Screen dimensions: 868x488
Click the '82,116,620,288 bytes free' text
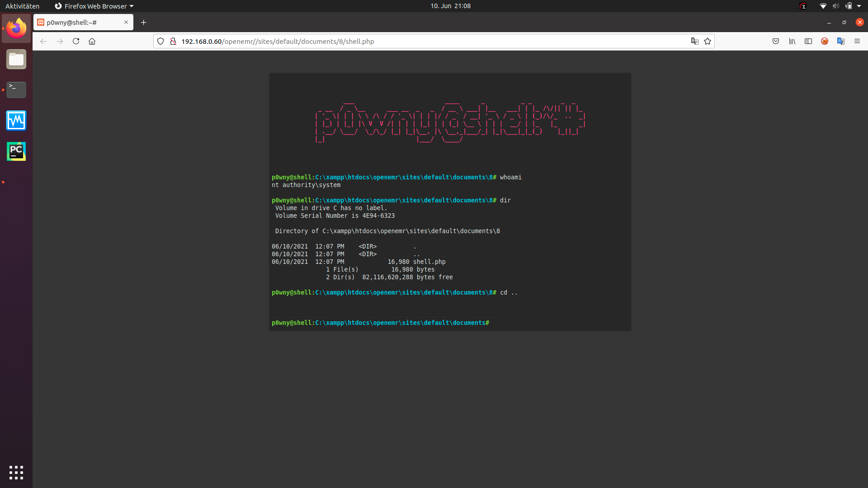point(407,277)
